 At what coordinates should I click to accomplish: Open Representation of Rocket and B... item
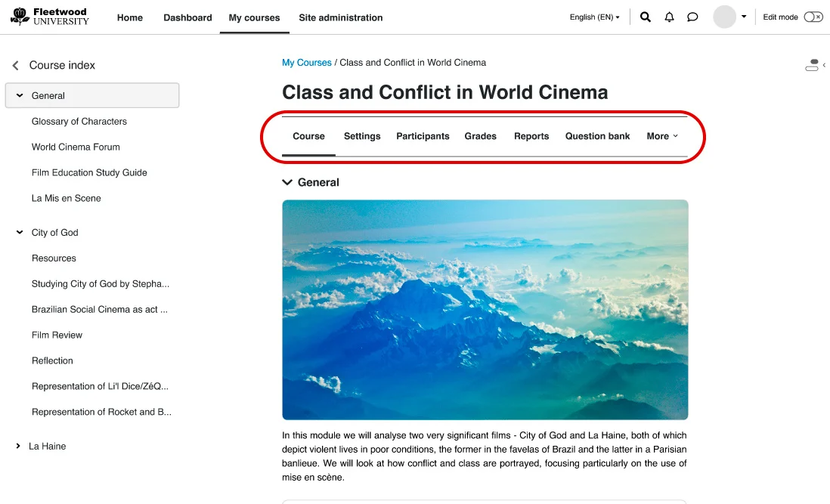(101, 412)
